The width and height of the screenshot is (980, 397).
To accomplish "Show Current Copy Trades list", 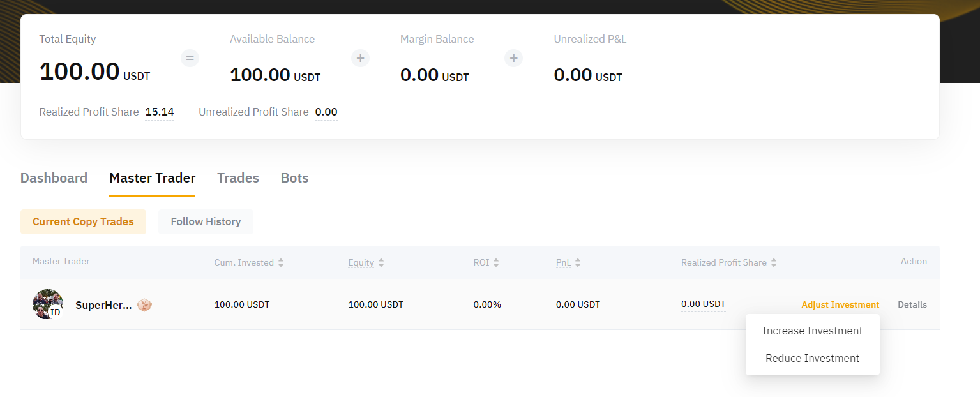I will 83,221.
